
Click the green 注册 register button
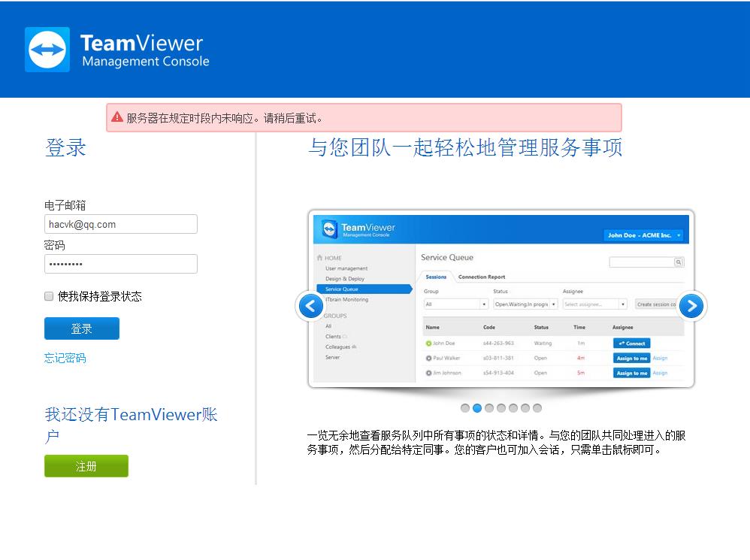[x=86, y=466]
